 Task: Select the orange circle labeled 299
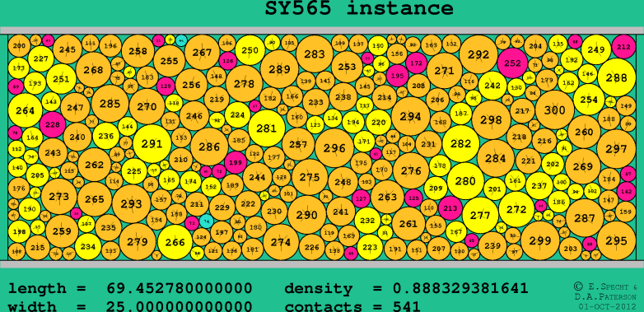click(540, 240)
